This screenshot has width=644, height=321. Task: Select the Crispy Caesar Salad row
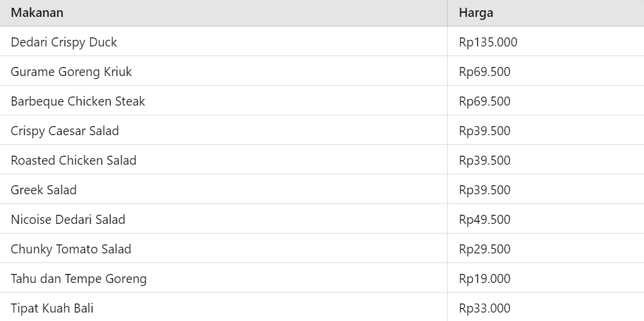click(x=65, y=131)
